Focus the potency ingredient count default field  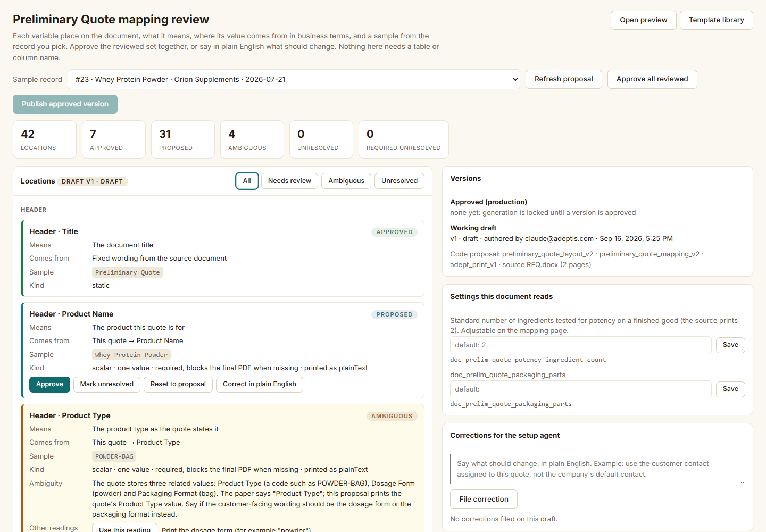(581, 345)
